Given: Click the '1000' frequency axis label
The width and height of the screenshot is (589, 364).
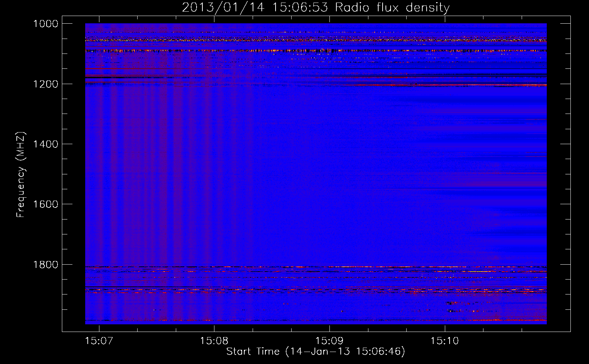Looking at the screenshot, I should [46, 24].
